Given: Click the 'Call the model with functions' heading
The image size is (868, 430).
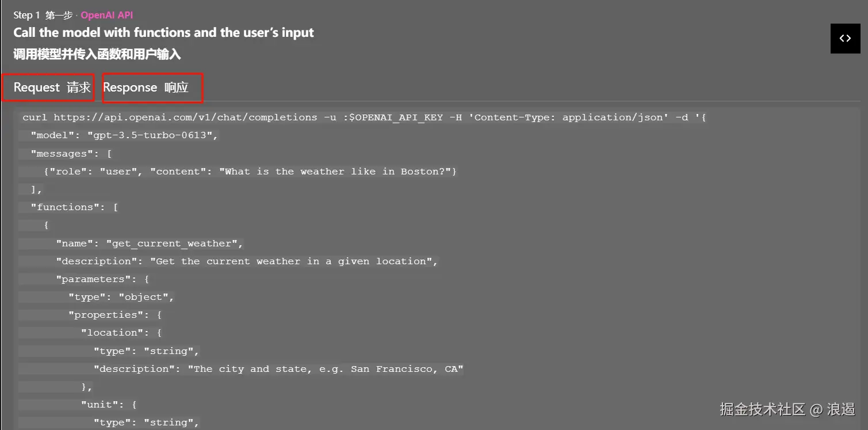Looking at the screenshot, I should (163, 33).
